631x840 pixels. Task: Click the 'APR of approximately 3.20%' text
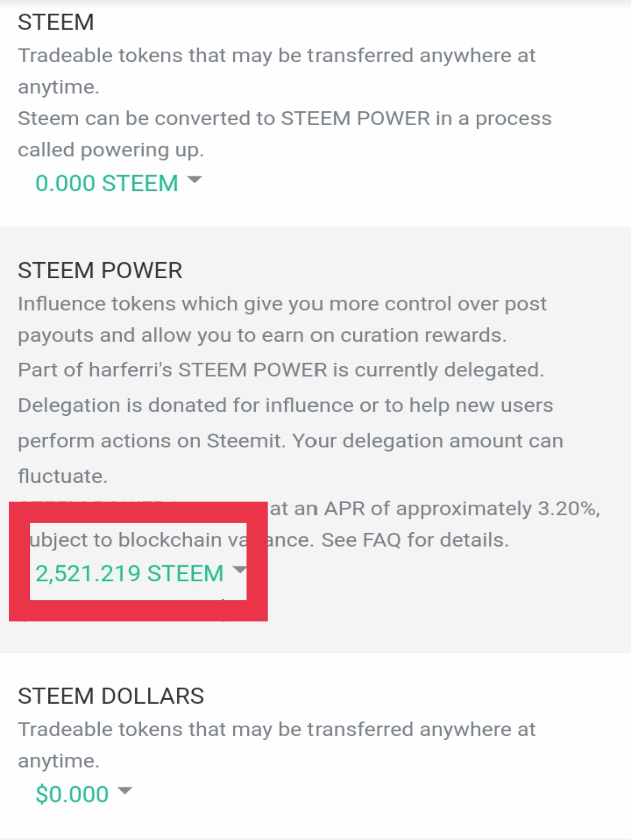click(x=462, y=508)
